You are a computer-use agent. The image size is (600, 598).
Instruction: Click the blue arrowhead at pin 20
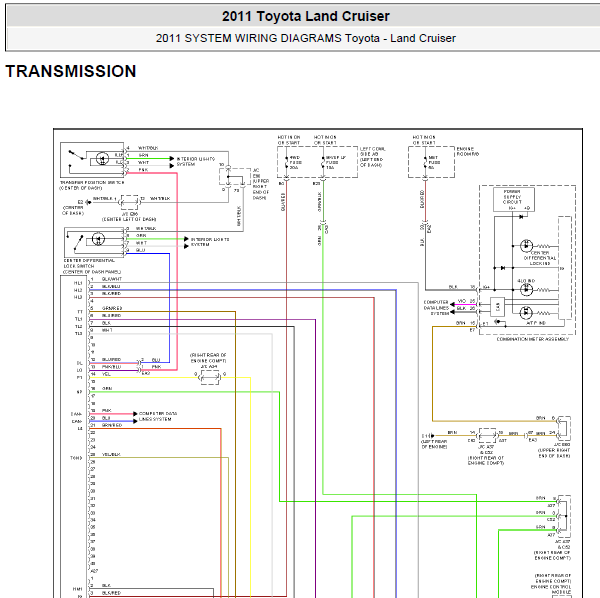(x=135, y=421)
